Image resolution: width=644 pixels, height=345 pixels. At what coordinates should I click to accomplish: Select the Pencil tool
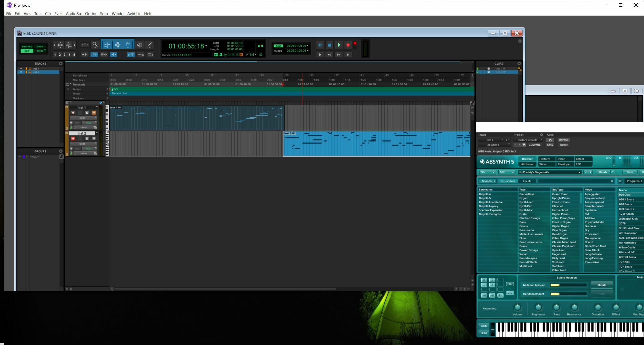(150, 45)
